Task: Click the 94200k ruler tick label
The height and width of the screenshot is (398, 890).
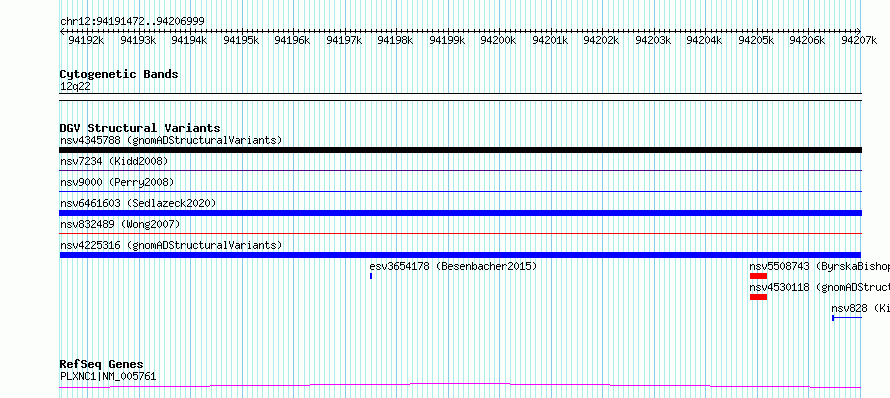Action: [x=498, y=40]
